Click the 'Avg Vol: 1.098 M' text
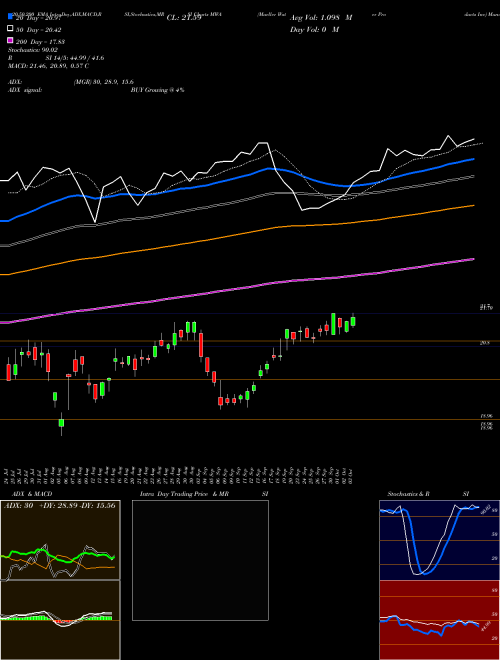This screenshot has height=660, width=500. point(321,18)
